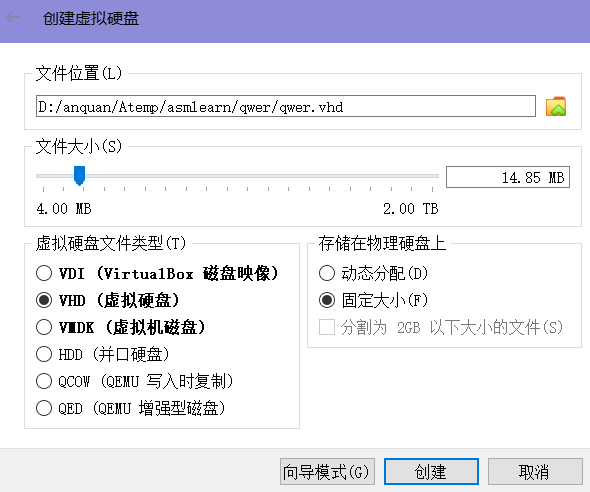Click the 存储在物理硬盘上 group label
This screenshot has width=590, height=492.
(382, 243)
